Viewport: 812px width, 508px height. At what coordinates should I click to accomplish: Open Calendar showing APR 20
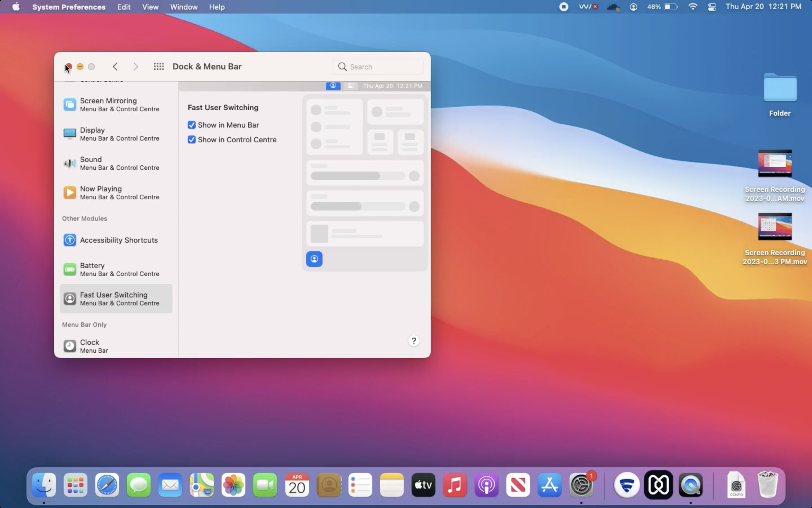click(x=297, y=485)
